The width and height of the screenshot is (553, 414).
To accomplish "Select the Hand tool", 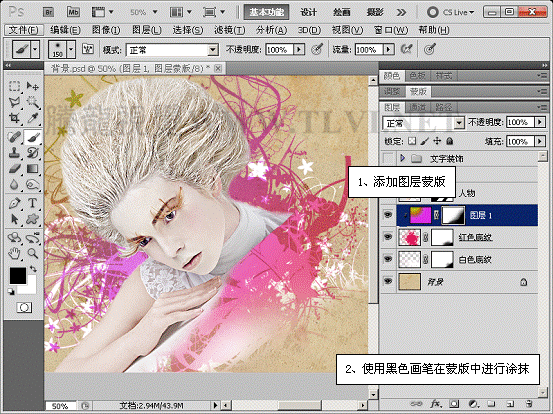I will pyautogui.click(x=14, y=253).
